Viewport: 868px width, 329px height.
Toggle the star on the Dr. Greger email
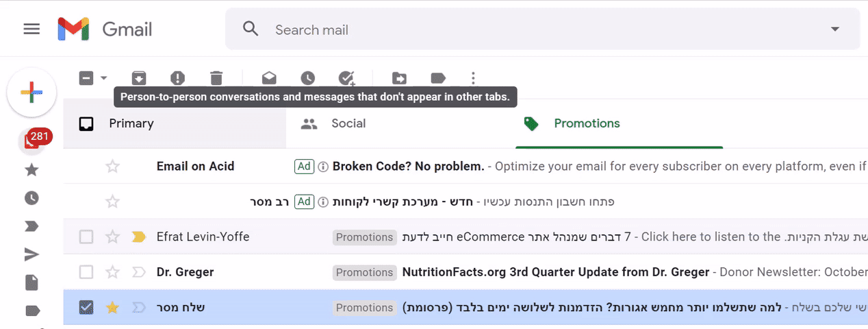(112, 272)
